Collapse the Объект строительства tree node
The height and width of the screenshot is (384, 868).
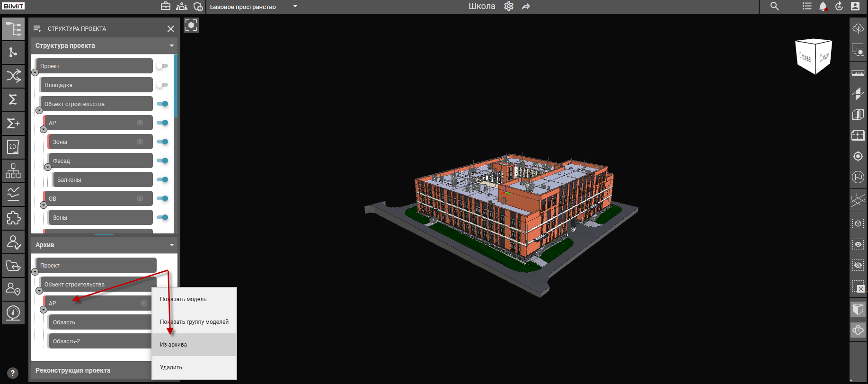click(39, 110)
